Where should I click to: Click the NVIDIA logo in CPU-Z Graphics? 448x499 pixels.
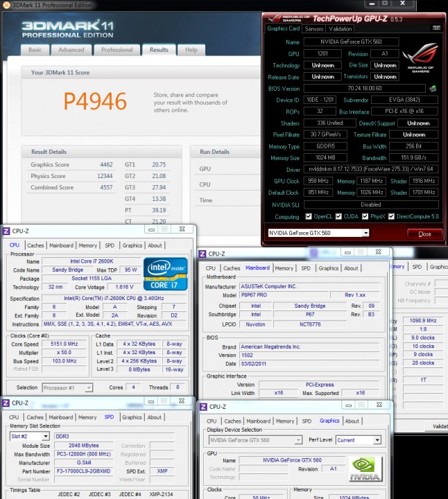[x=365, y=469]
